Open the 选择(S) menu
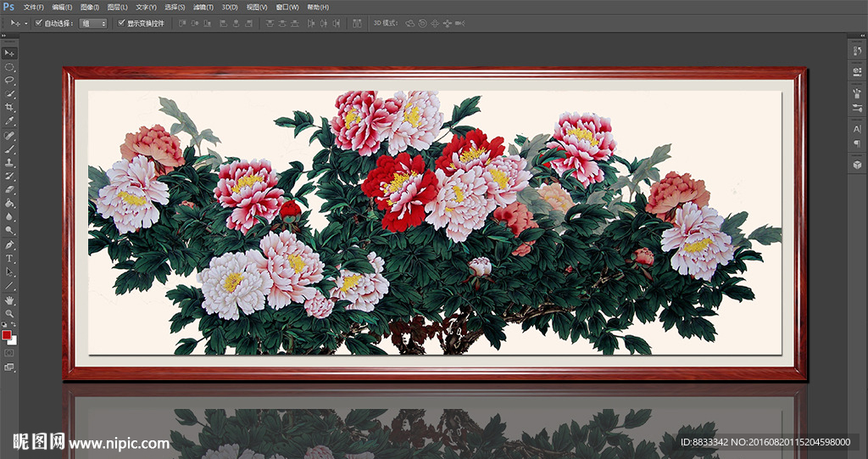 pos(175,7)
